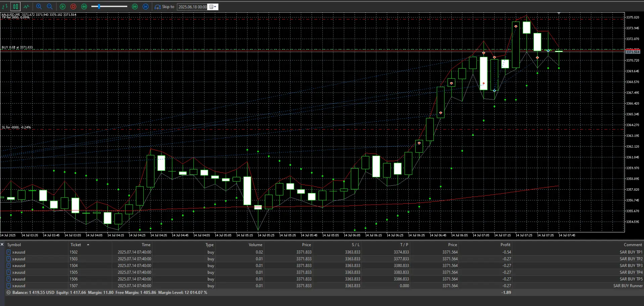Toggle the candlestick chart mode button

(15, 6)
